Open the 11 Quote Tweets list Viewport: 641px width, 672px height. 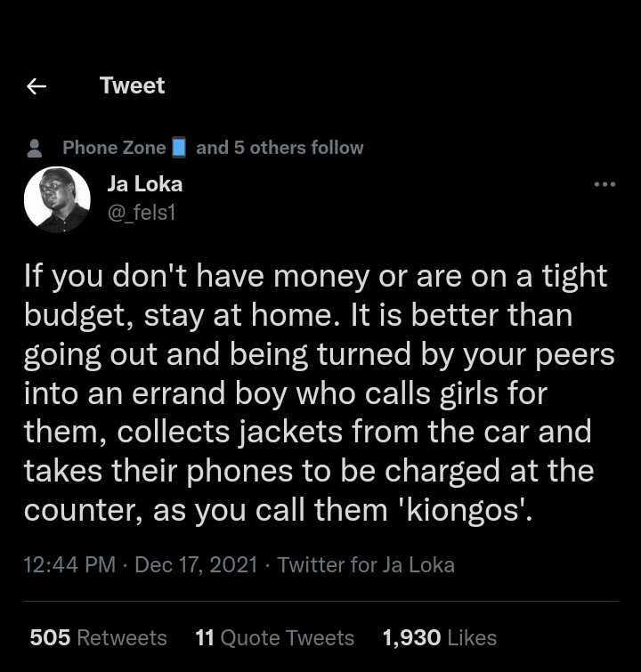[274, 637]
